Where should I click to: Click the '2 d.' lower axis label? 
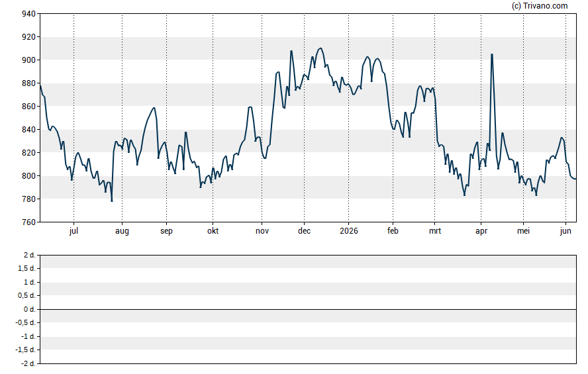pyautogui.click(x=29, y=256)
